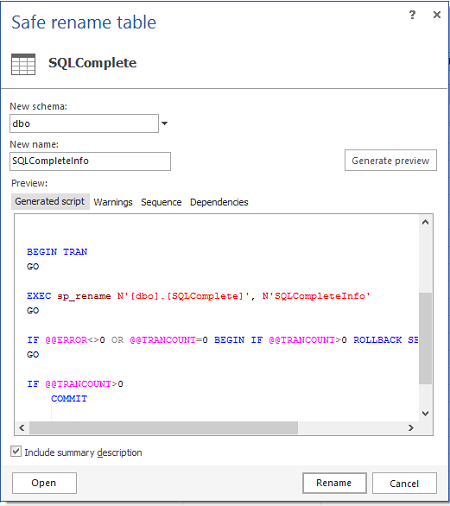450x506 pixels.
Task: Click the Open button
Action: 44,483
